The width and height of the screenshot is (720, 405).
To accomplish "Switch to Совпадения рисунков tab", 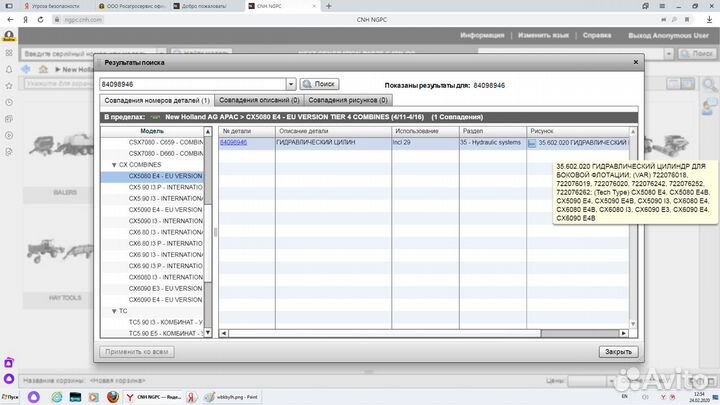I will (x=347, y=100).
